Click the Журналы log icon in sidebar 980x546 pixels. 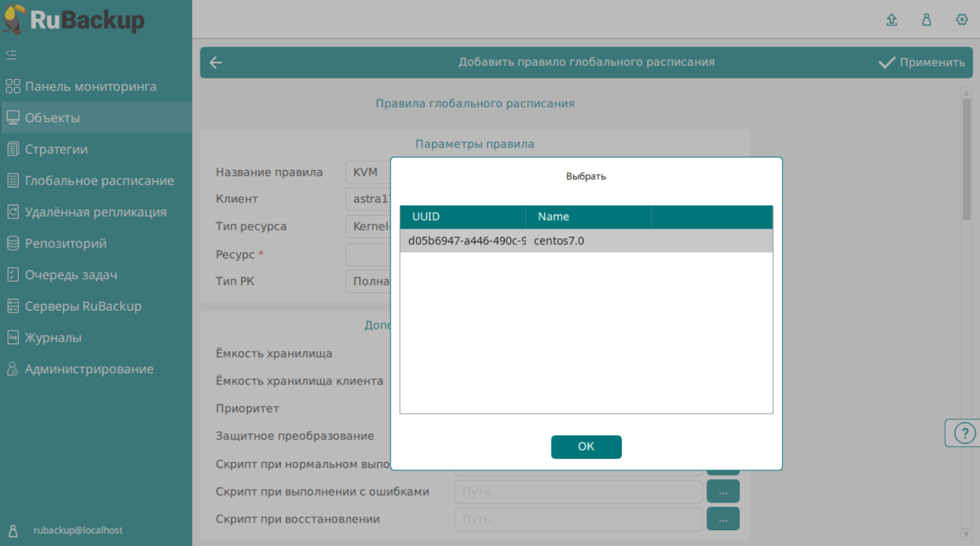click(12, 338)
